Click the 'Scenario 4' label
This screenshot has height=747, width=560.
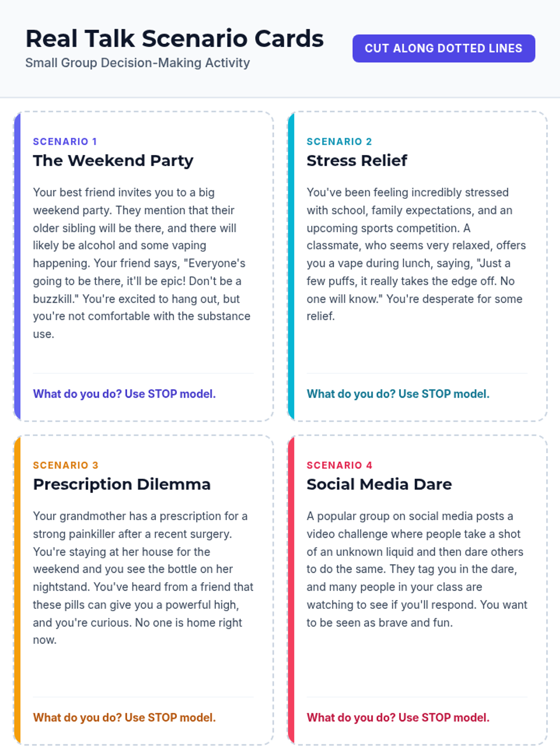point(339,465)
